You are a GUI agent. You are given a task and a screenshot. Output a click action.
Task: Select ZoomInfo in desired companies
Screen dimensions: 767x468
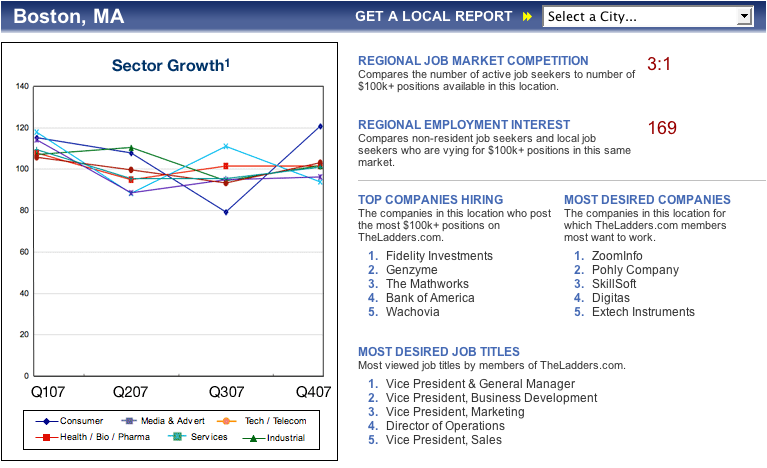(x=617, y=256)
